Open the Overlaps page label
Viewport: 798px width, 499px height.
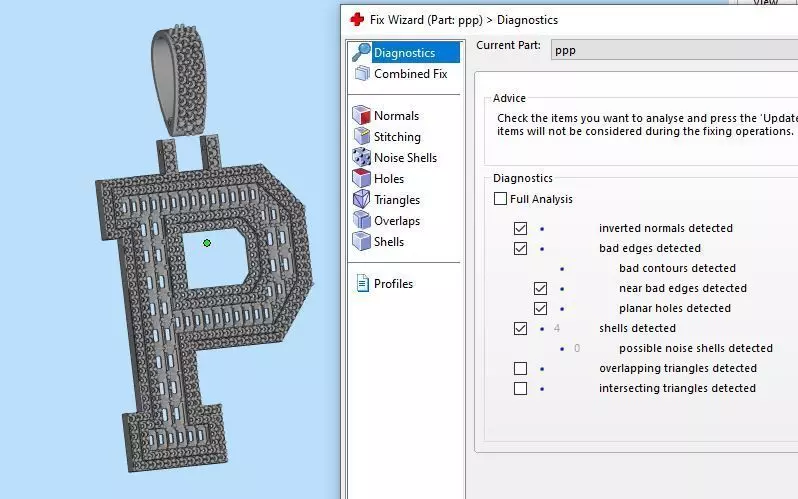tap(397, 221)
